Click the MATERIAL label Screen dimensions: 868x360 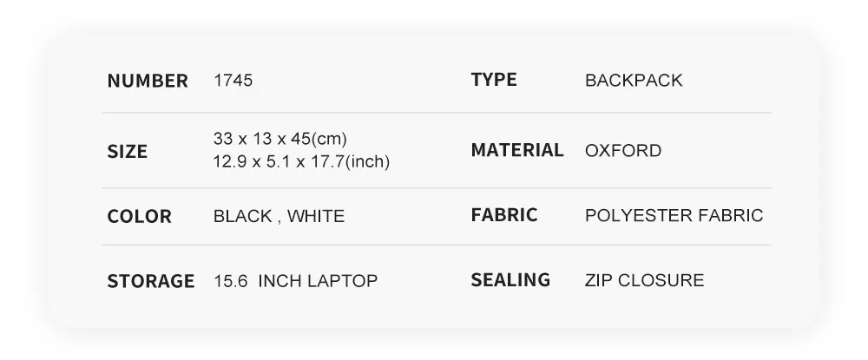(x=517, y=150)
